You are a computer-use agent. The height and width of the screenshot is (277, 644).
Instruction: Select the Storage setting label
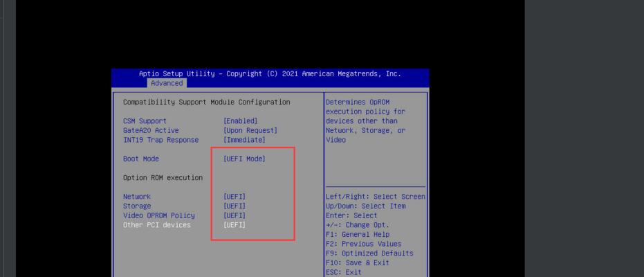point(137,206)
